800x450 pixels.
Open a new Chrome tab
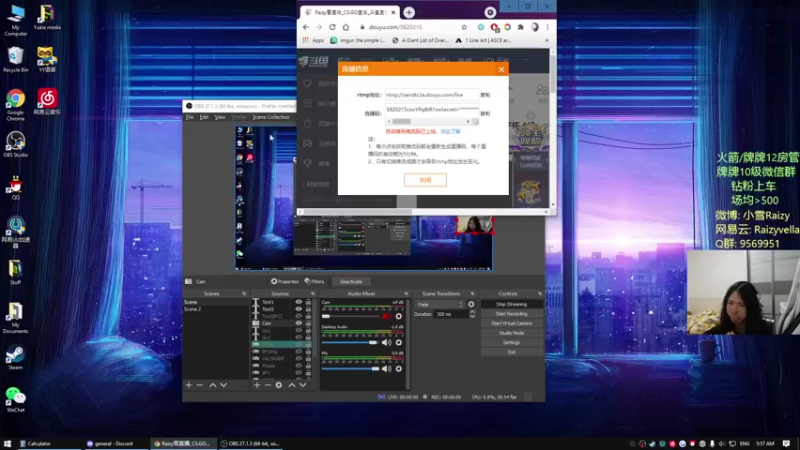click(409, 12)
